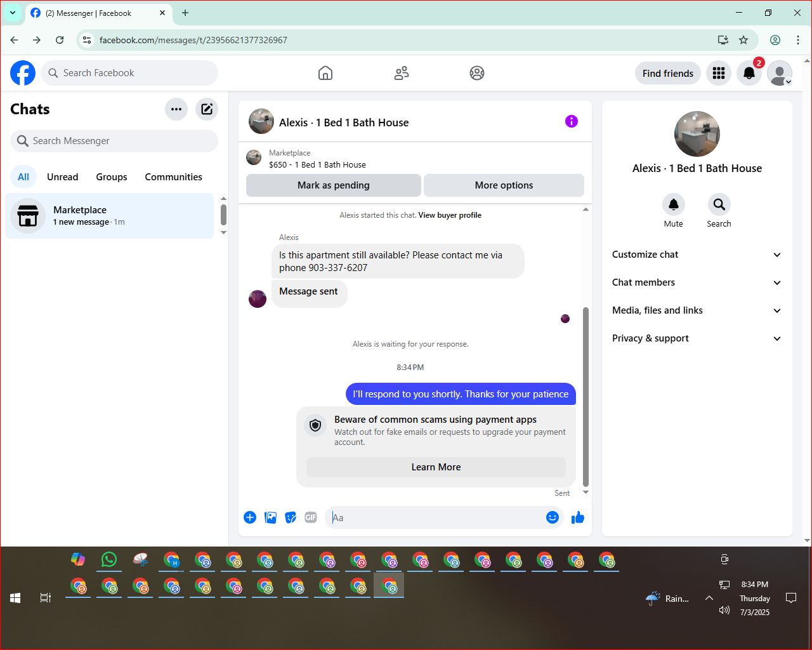This screenshot has height=650, width=812.
Task: Click the purple conversation information icon
Action: click(x=572, y=121)
